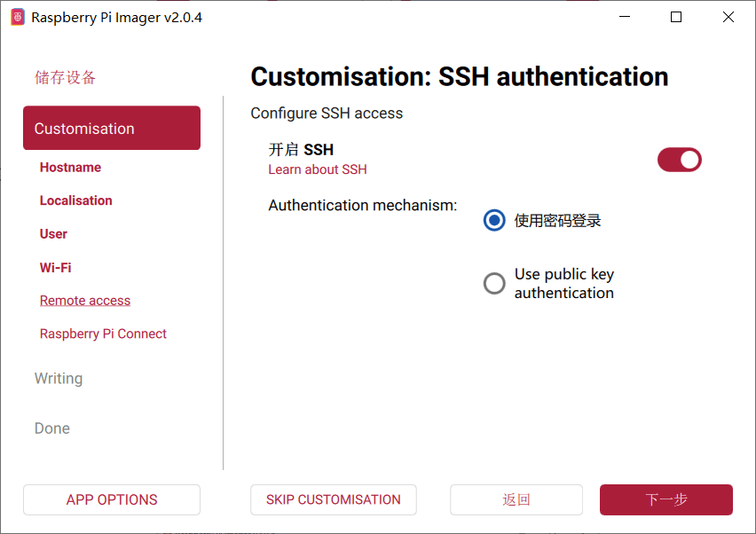Screen dimensions: 756x534
Task: Open the Raspberry Pi Connect sub-step
Action: coord(103,334)
